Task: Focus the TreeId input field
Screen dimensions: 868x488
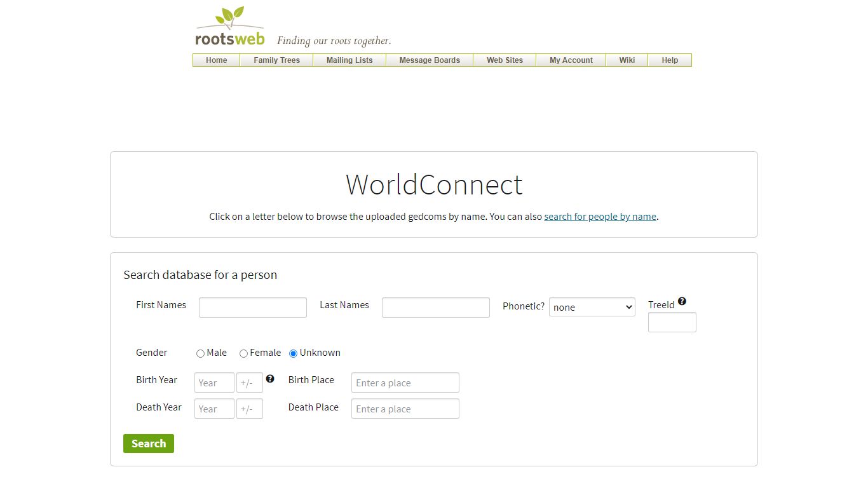Action: click(672, 322)
